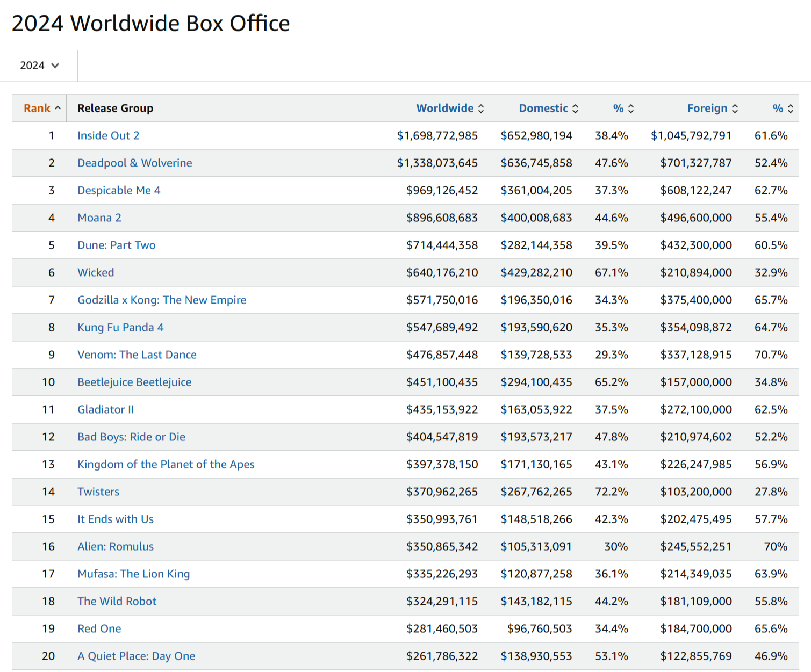The width and height of the screenshot is (811, 672).
Task: Select foreign value $375,400,000
Action: pyautogui.click(x=696, y=300)
